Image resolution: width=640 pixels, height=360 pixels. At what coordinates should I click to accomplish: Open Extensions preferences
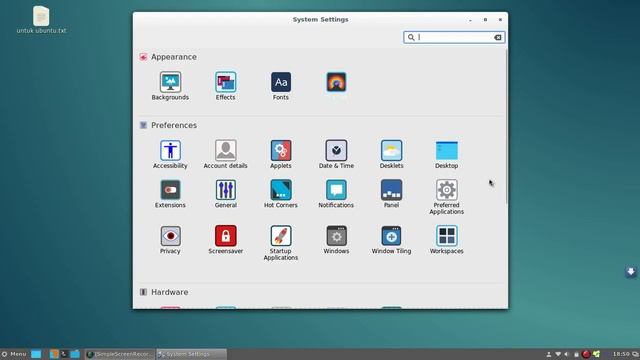coord(170,194)
